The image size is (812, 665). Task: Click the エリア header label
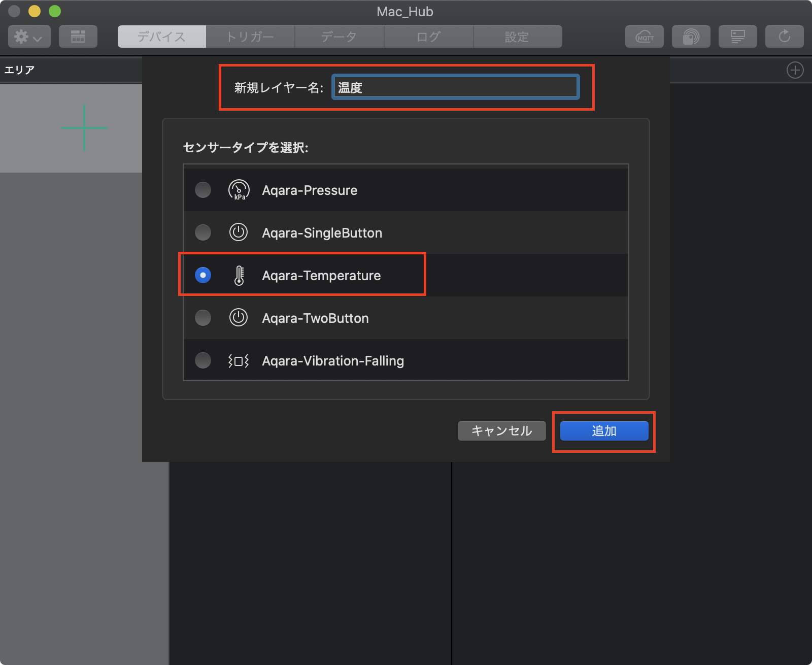[19, 70]
